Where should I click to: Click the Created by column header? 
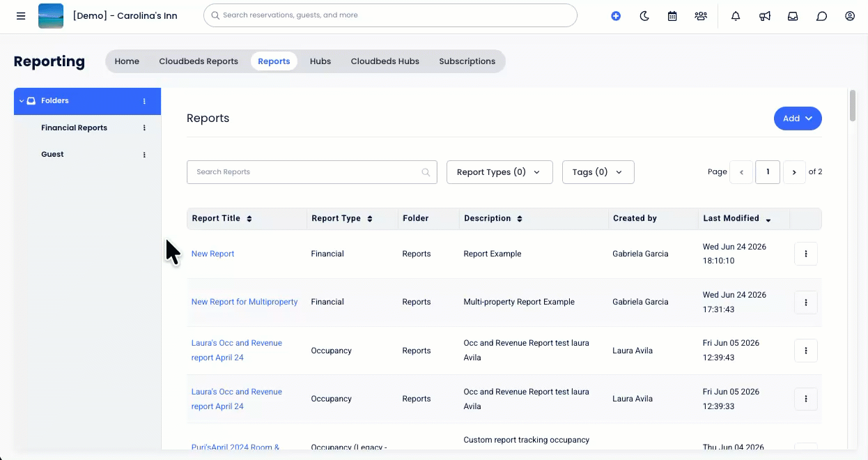tap(635, 218)
